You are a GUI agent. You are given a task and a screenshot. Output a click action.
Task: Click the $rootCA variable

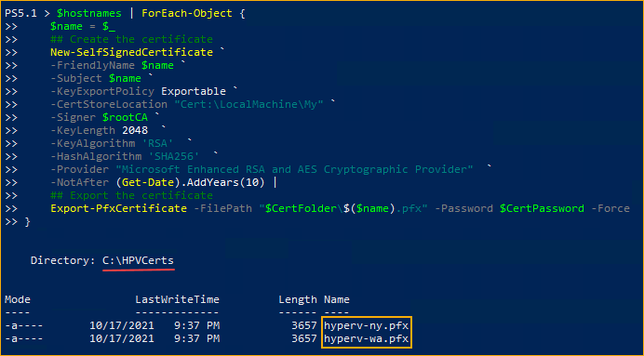coord(125,118)
